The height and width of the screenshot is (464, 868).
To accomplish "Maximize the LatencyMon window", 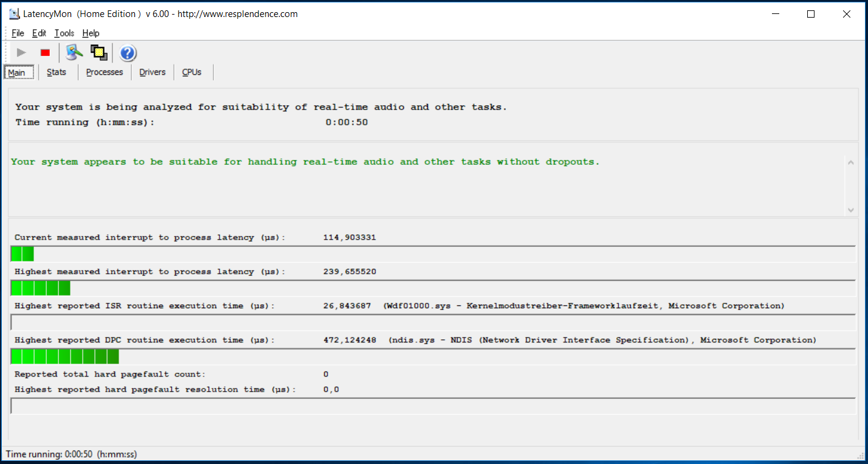I will click(x=811, y=14).
